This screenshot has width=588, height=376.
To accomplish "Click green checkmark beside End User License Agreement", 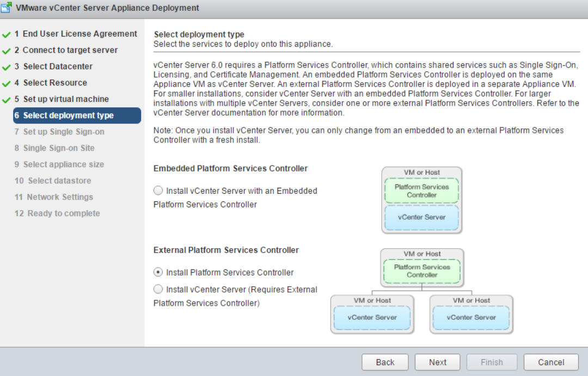I will pos(7,34).
